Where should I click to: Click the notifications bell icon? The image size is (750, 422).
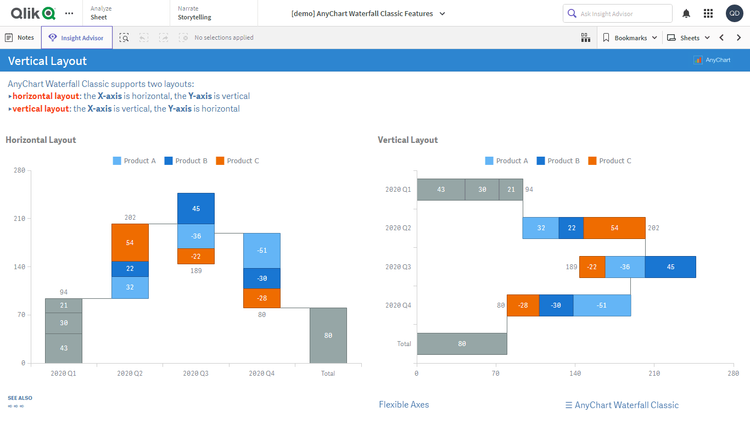tap(686, 13)
